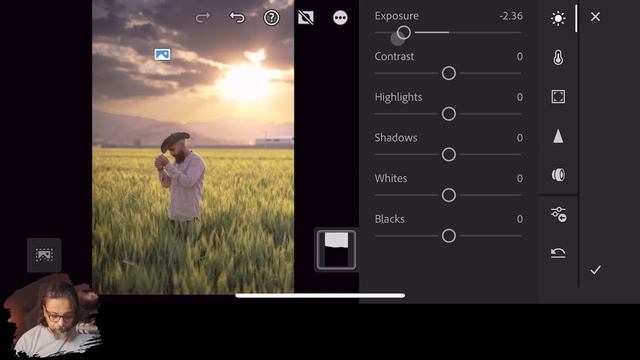Screen dimensions: 640x360
Task: Click the Blacks slider handle
Action: pos(449,236)
